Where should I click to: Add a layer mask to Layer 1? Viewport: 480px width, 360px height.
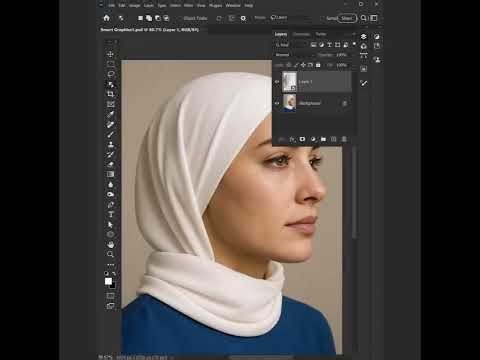(302, 139)
